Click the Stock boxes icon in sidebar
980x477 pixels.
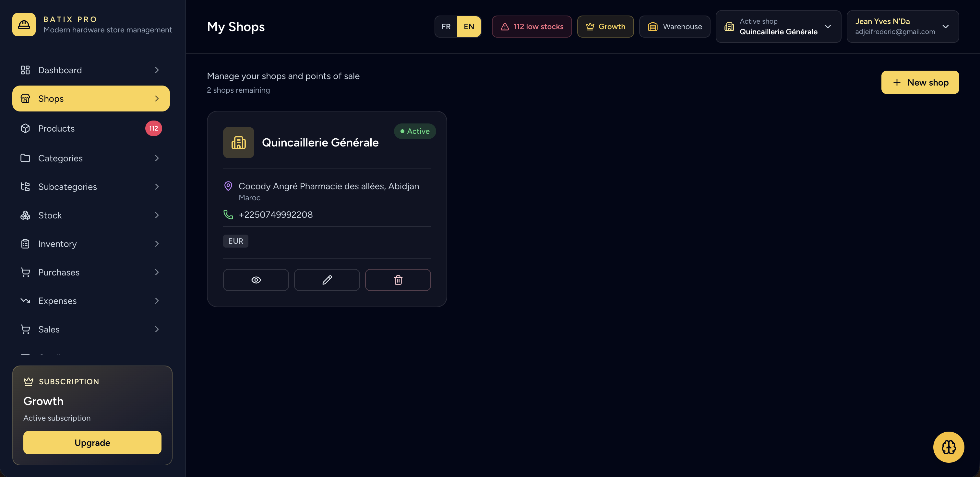(25, 215)
